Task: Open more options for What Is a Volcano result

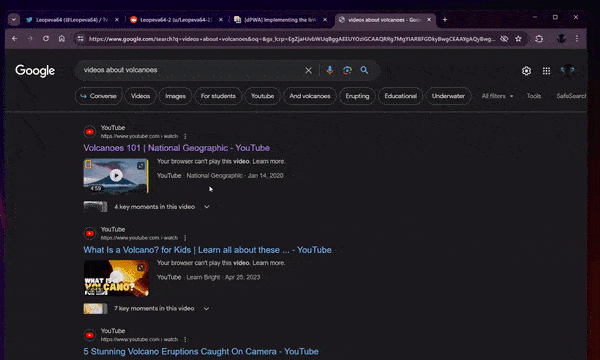Action: (x=185, y=238)
